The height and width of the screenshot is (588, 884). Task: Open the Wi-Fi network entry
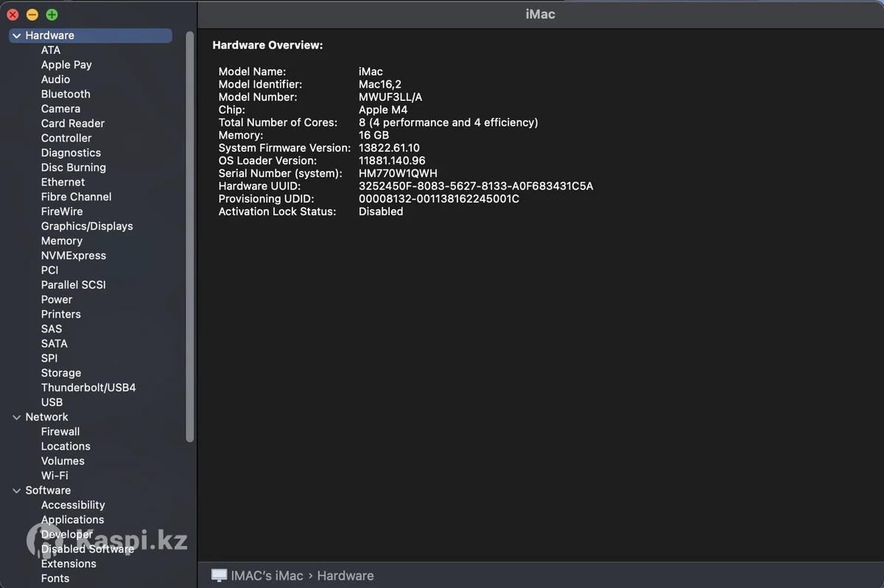coord(55,476)
